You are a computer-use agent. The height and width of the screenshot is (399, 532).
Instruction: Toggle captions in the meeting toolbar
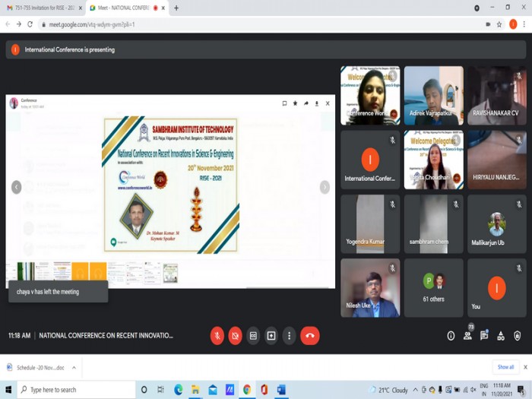[253, 335]
